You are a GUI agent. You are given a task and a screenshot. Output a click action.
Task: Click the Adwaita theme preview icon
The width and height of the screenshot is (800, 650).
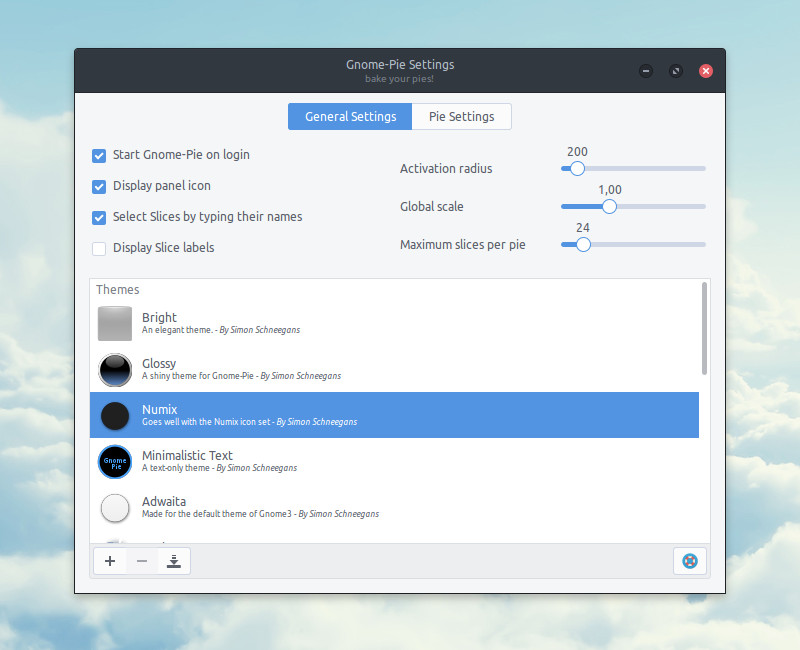pos(115,508)
